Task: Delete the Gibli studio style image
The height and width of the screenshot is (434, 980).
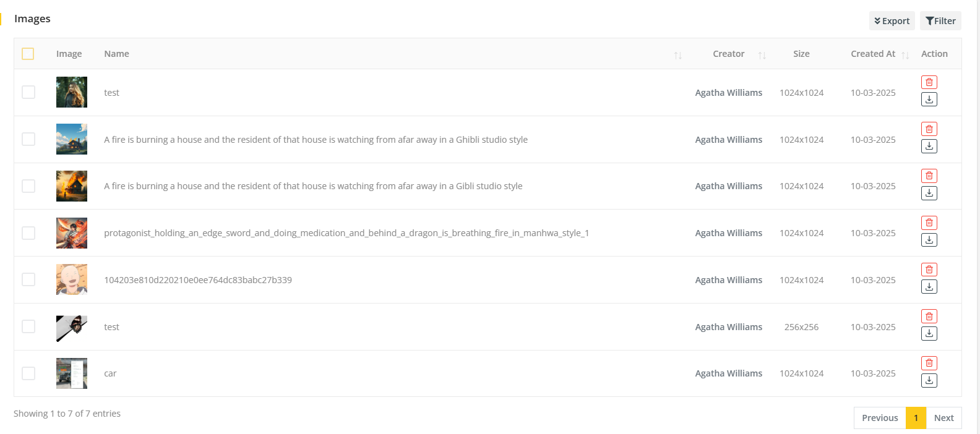Action: click(x=929, y=176)
